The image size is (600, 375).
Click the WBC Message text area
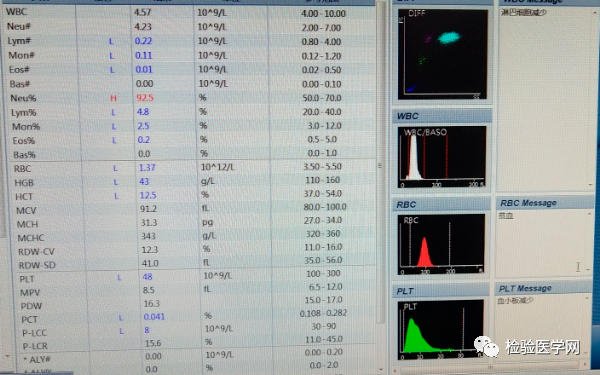(x=546, y=99)
